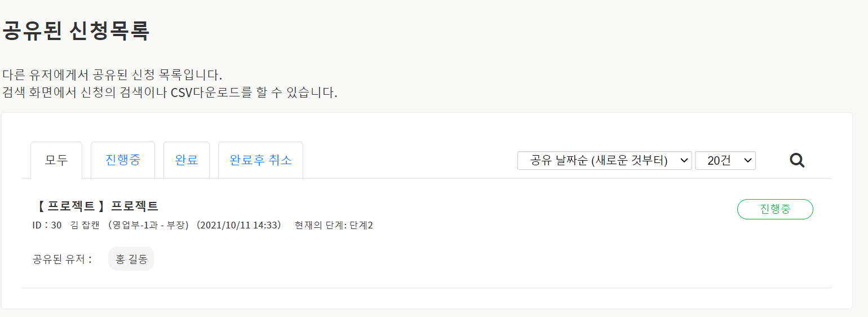Image resolution: width=868 pixels, height=317 pixels.
Task: Click the 2021/10/11 14:33 timestamp
Action: 240,226
